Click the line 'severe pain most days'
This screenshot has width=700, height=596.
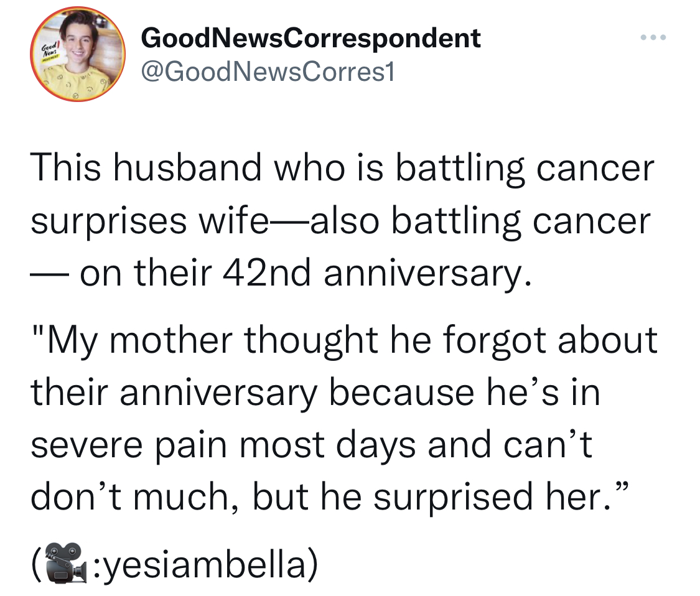pyautogui.click(x=311, y=445)
